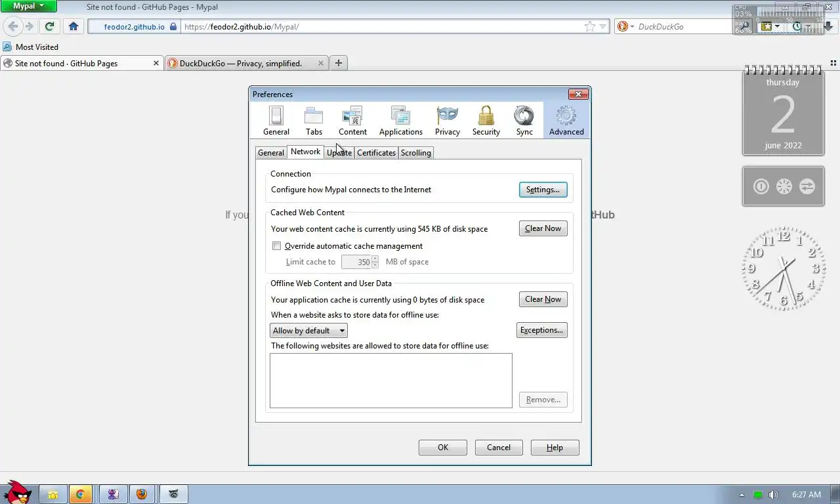Click the switch arrows icon on gadget
This screenshot has width=840, height=504.
807,186
